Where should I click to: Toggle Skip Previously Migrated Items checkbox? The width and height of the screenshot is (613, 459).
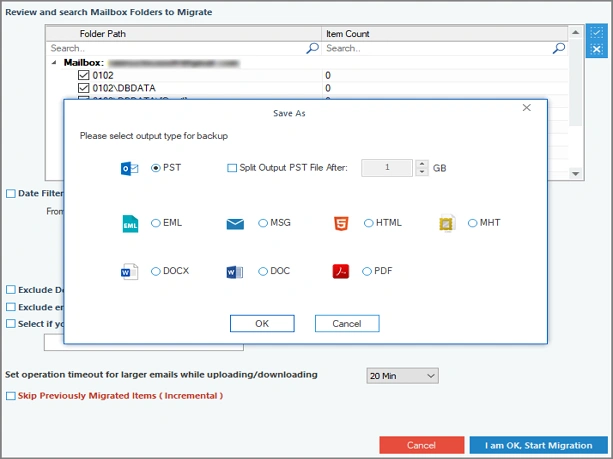point(11,396)
